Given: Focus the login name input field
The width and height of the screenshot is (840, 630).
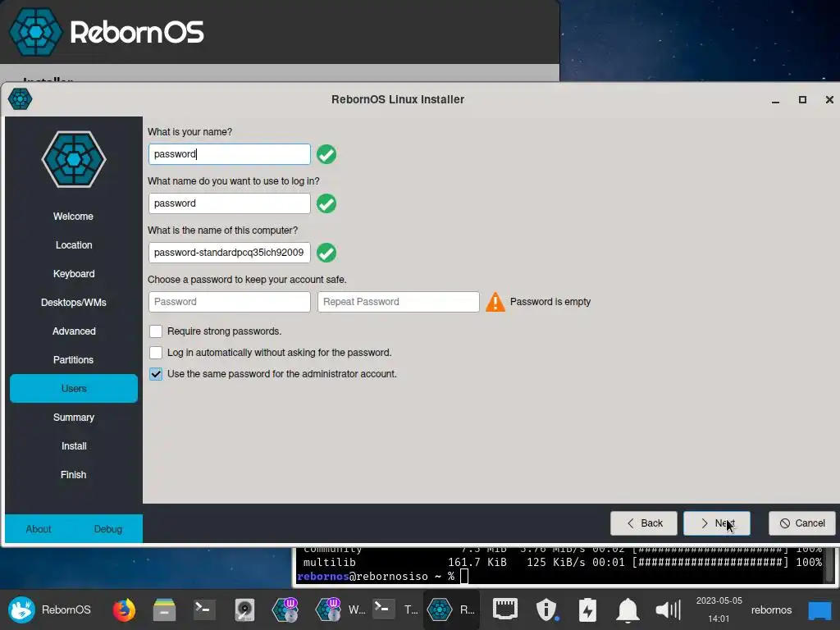Looking at the screenshot, I should click(230, 203).
